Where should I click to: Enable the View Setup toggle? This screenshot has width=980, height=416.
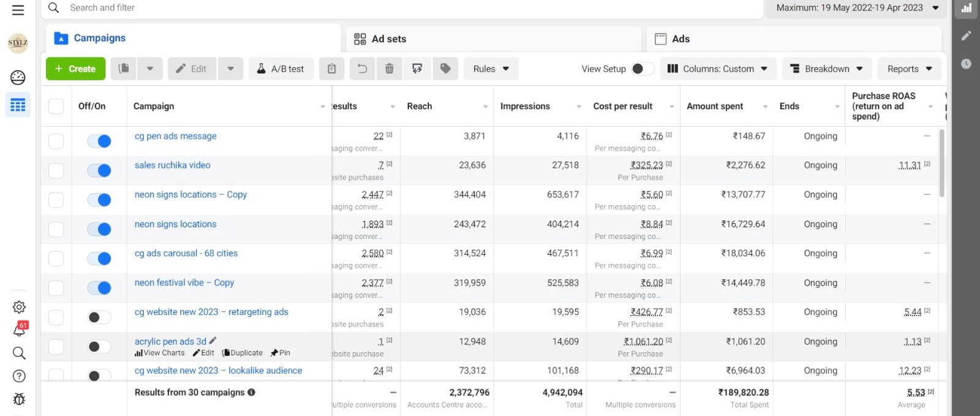pos(642,69)
